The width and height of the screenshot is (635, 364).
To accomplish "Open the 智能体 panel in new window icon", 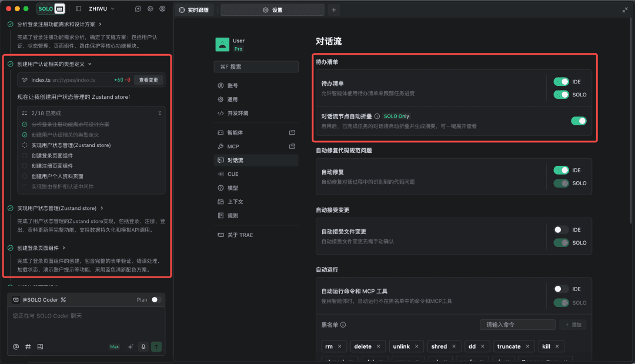I will click(x=292, y=132).
